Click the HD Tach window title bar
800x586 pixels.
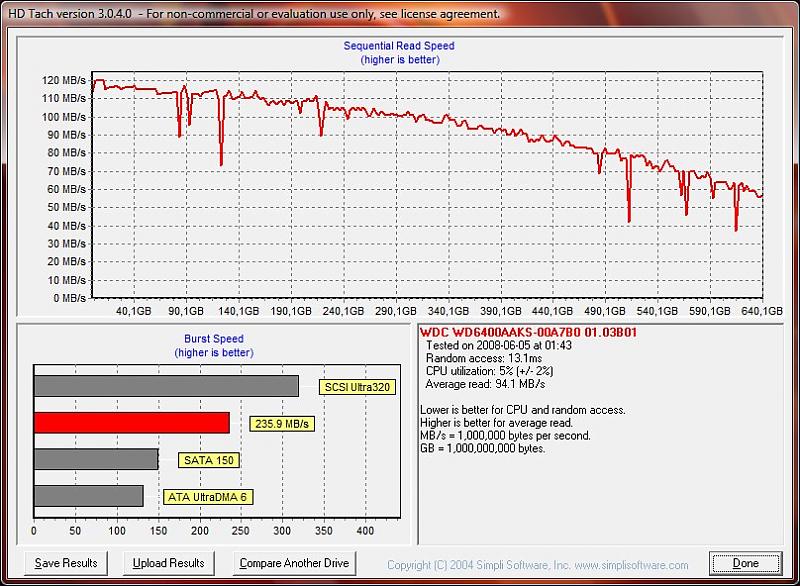tap(400, 14)
